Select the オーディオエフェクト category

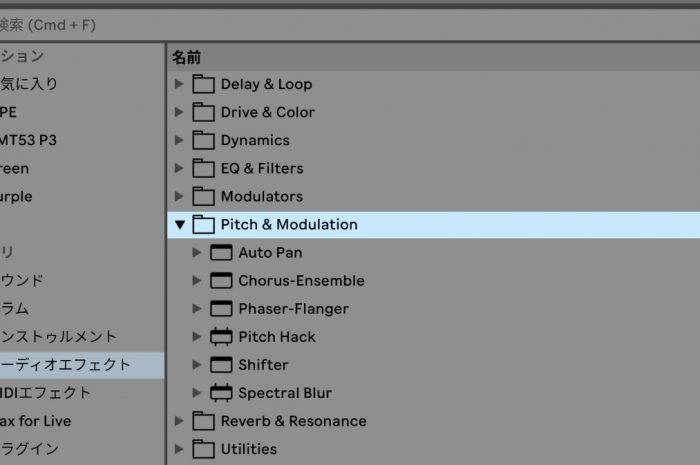(x=82, y=365)
